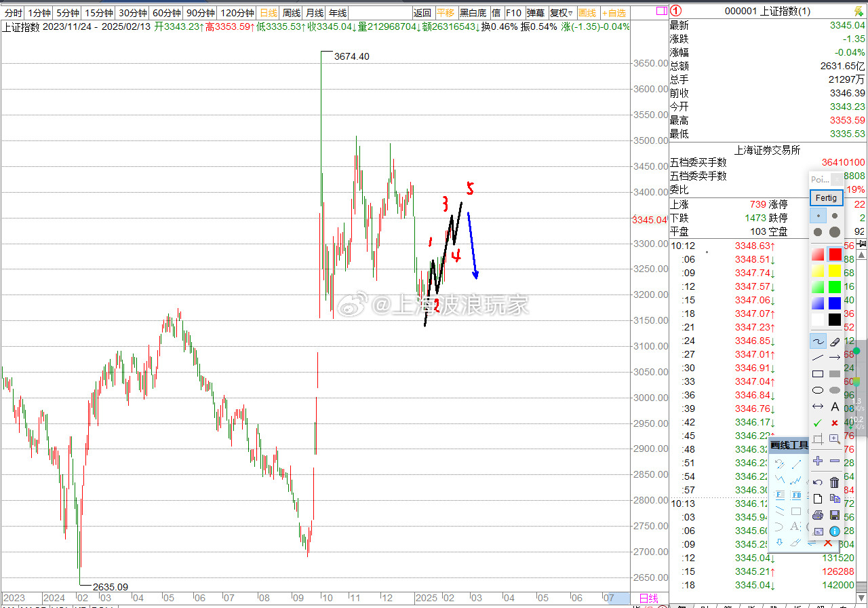Print the annotated screen
868x608 pixels.
818,515
